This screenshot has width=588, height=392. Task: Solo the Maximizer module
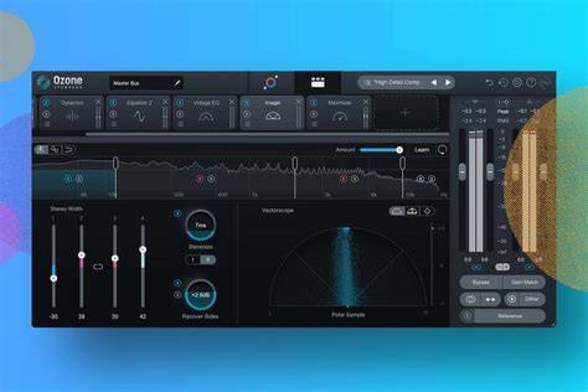[x=314, y=114]
